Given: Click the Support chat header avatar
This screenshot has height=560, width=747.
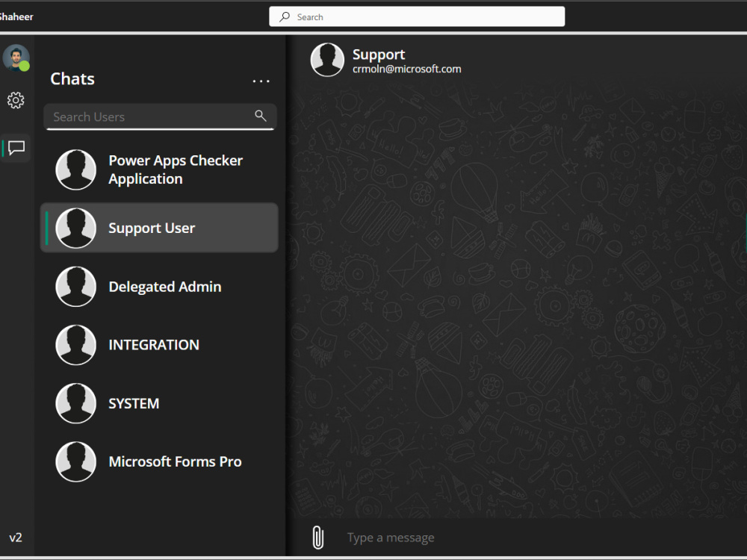Looking at the screenshot, I should [x=327, y=60].
